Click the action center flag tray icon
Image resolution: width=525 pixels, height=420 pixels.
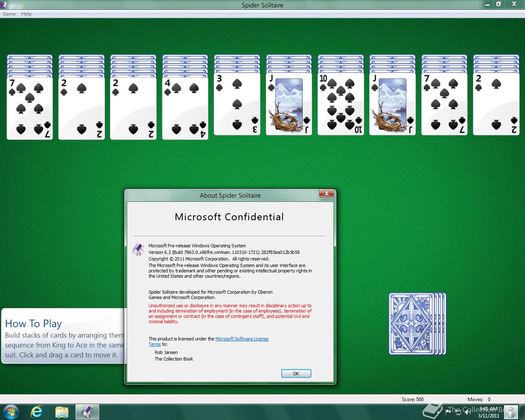448,412
